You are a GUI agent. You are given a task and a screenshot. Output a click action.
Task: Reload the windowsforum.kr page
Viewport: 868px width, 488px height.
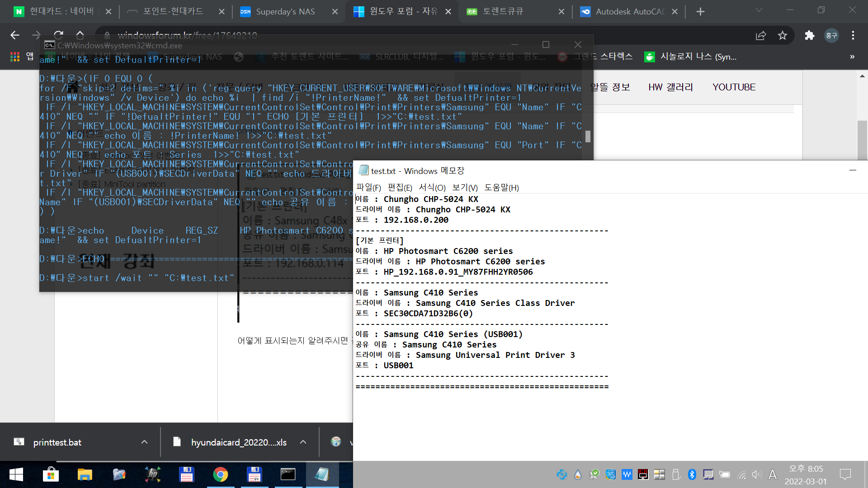[x=58, y=35]
